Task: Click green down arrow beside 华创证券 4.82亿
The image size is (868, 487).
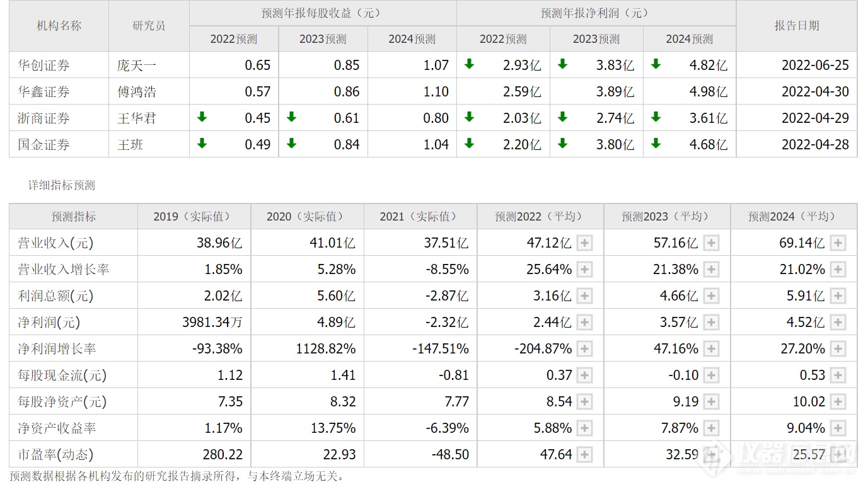Action: (x=656, y=64)
